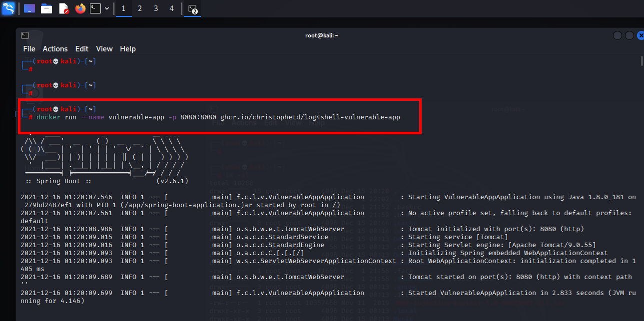Image resolution: width=644 pixels, height=321 pixels.
Task: Expand the terminal launcher dropdown arrow
Action: (x=107, y=8)
